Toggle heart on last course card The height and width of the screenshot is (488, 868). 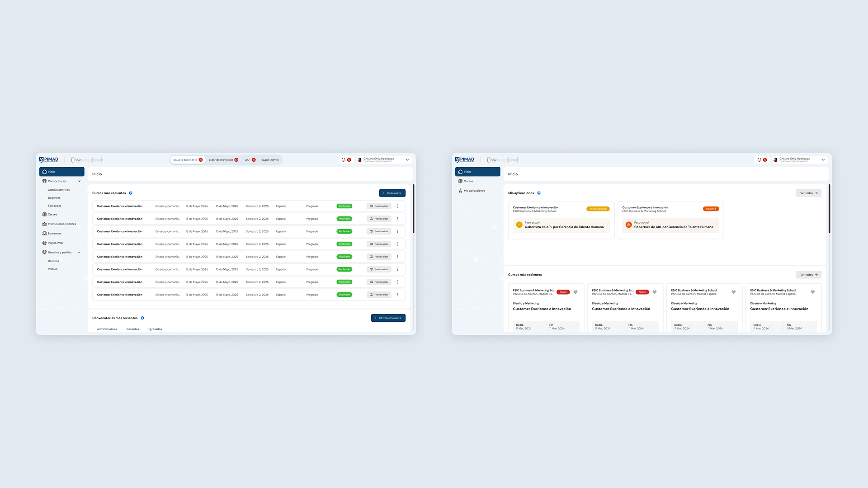coord(813,292)
